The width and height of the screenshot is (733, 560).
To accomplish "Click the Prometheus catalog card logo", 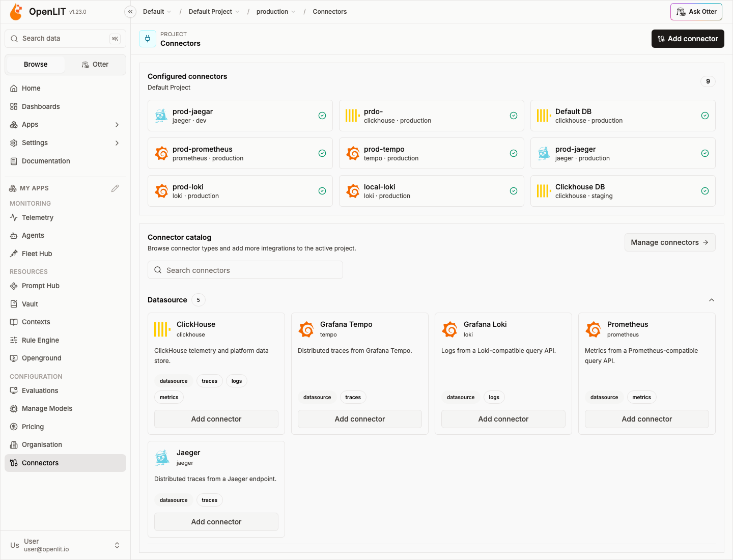I will (593, 329).
